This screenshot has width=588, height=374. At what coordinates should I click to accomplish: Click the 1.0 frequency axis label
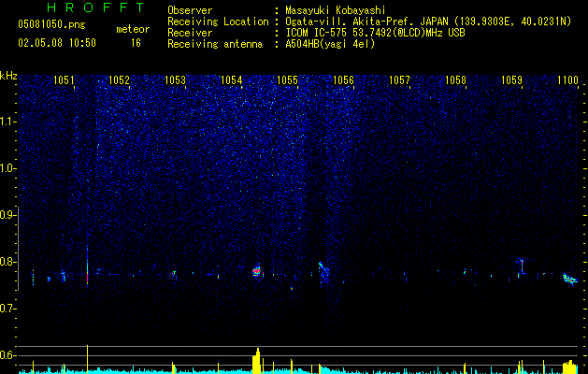(x=7, y=168)
